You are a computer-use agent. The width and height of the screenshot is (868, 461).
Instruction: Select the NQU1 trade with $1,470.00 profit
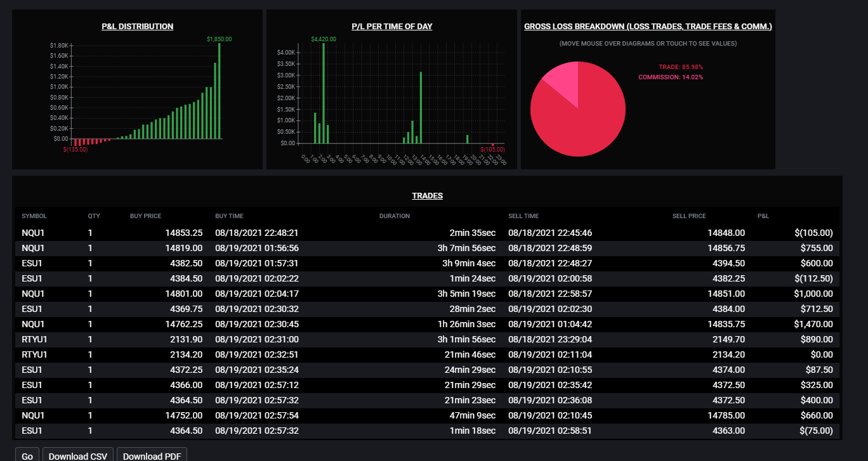[x=428, y=324]
